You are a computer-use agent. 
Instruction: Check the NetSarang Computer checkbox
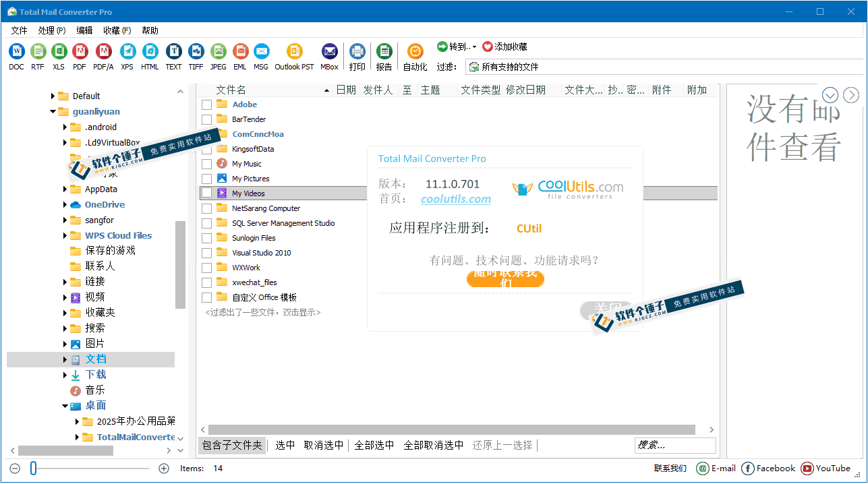206,208
